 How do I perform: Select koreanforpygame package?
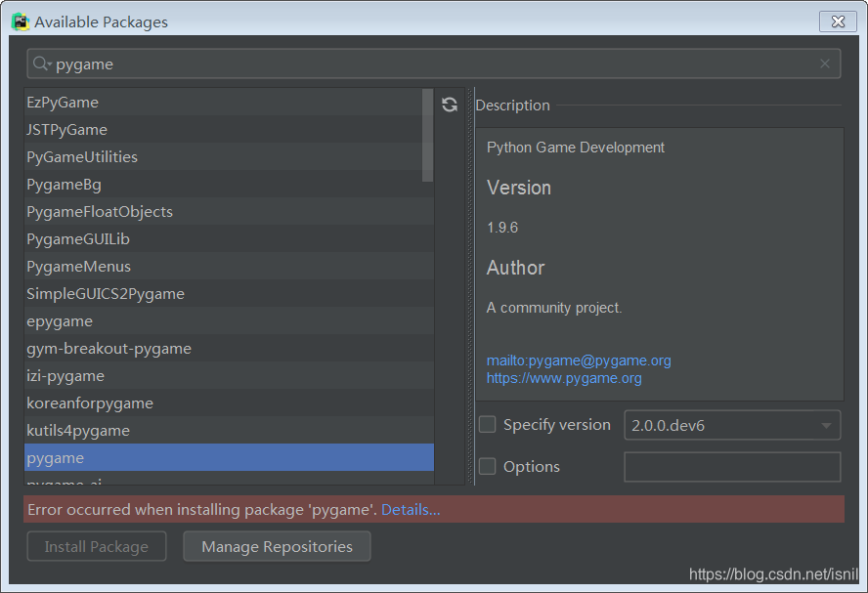coord(229,403)
